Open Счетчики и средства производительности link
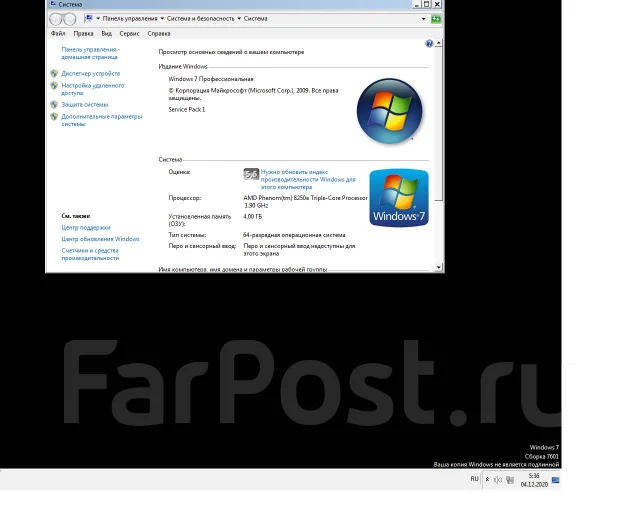This screenshot has height=512, width=640. 90,254
